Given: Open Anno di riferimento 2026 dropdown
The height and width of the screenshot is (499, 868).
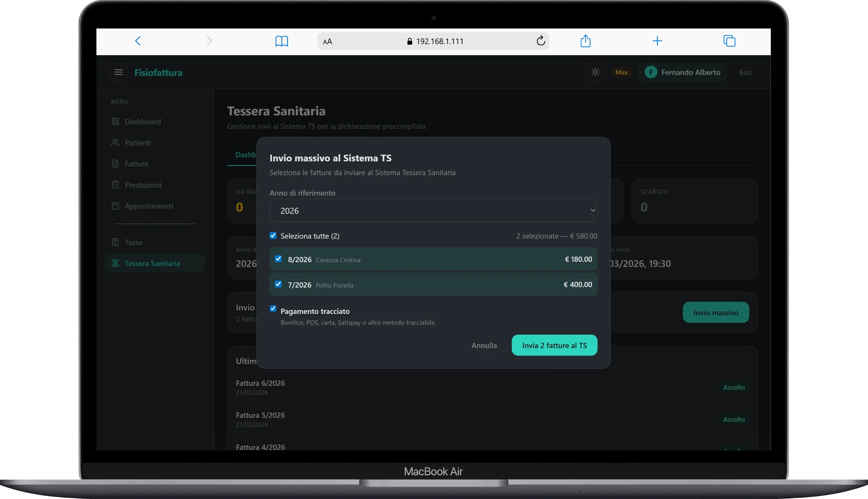Looking at the screenshot, I should pos(433,210).
